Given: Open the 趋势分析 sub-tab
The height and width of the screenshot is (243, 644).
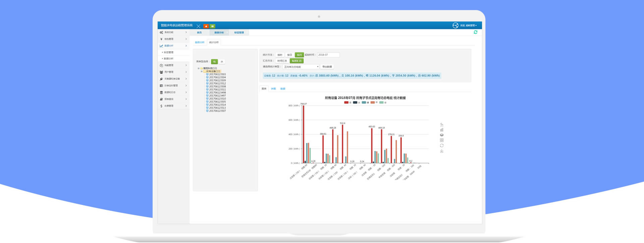Looking at the screenshot, I should [x=200, y=42].
